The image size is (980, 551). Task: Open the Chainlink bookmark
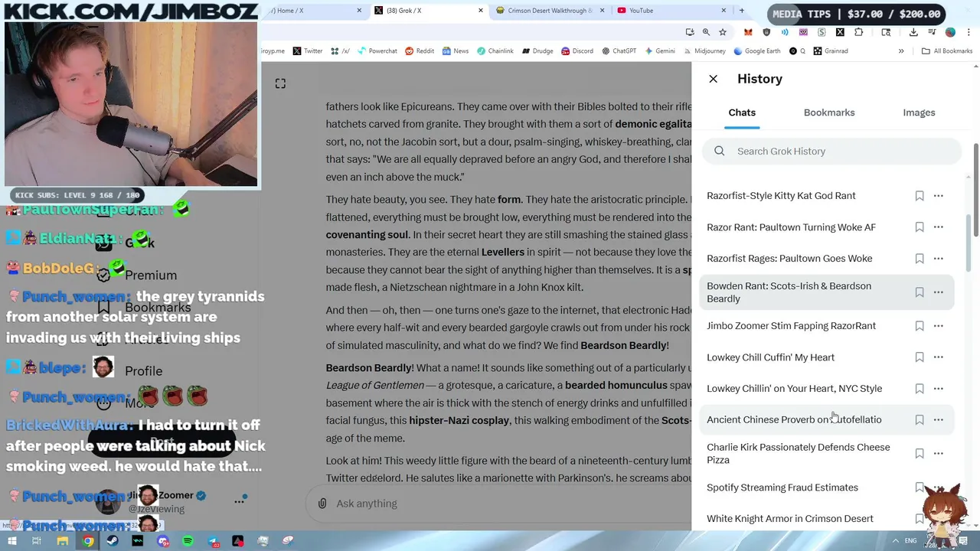[x=495, y=51]
